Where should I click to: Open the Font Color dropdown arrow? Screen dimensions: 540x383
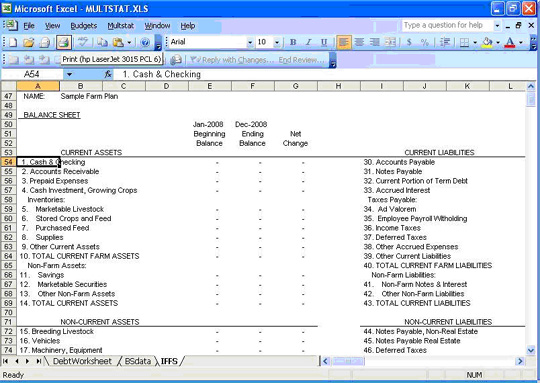[520, 43]
